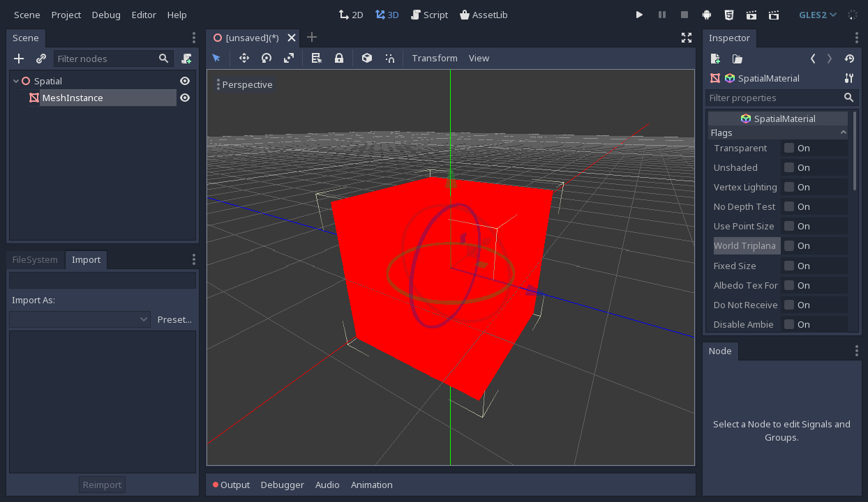This screenshot has height=502, width=868.
Task: Toggle Use Snap magnet icon
Action: point(389,58)
